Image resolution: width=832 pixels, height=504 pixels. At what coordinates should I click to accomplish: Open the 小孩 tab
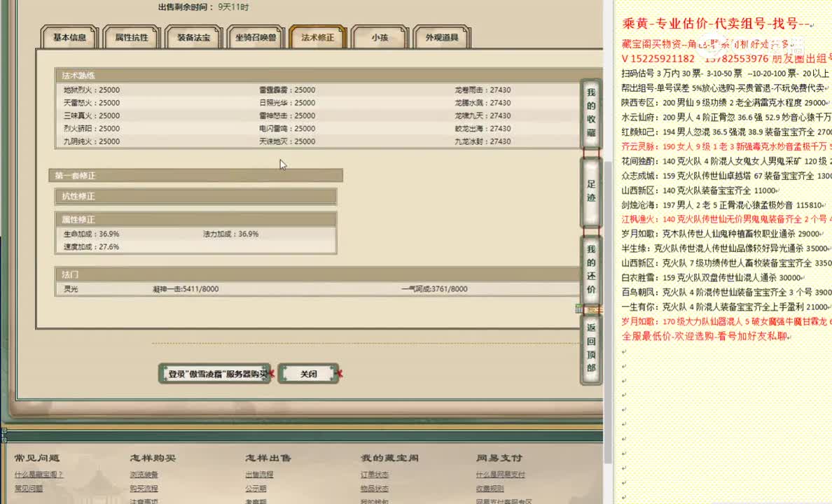[380, 37]
